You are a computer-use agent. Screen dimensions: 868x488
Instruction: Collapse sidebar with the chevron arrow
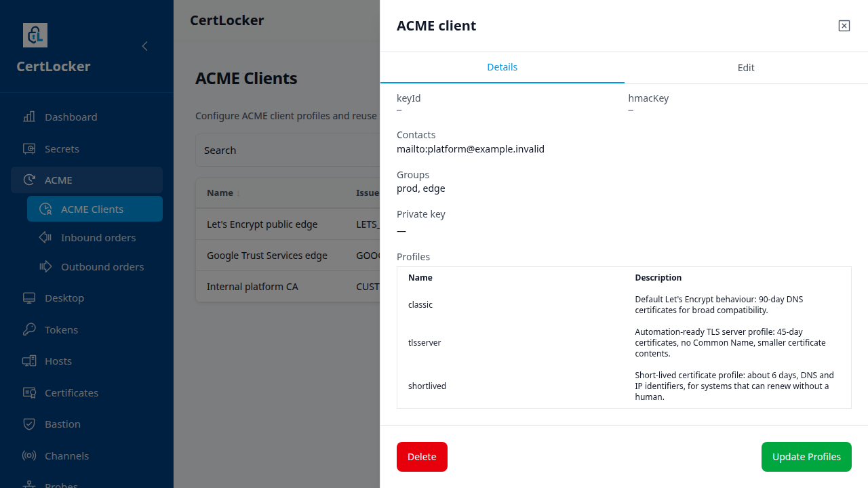pos(144,46)
